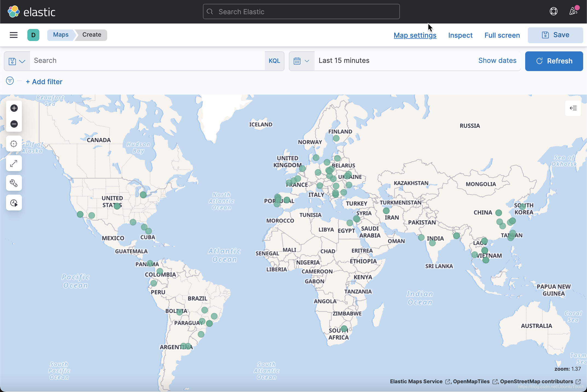Open Map settings

(415, 35)
